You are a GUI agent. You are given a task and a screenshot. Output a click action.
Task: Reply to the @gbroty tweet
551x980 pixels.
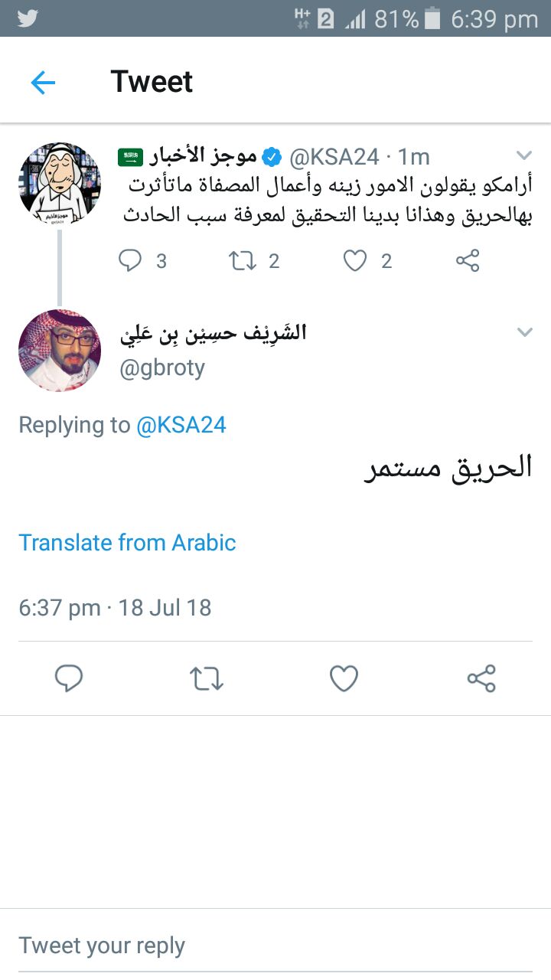[x=69, y=678]
